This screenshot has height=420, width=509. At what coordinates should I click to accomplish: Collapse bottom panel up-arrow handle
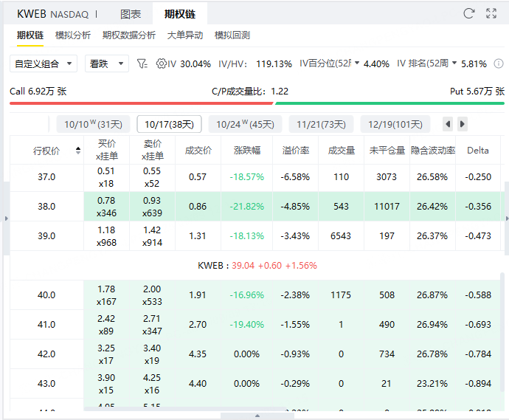257,416
